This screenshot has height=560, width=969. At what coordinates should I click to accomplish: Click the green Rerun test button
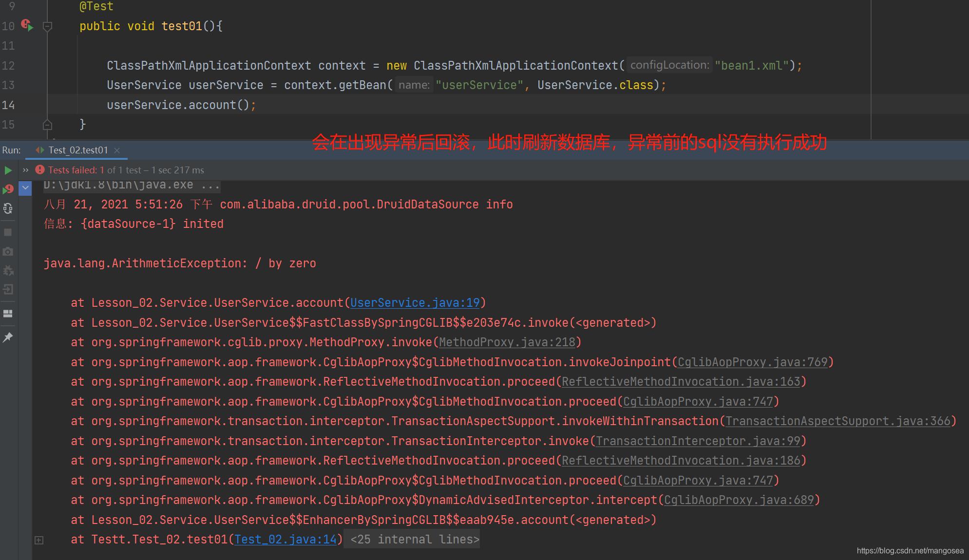click(8, 170)
